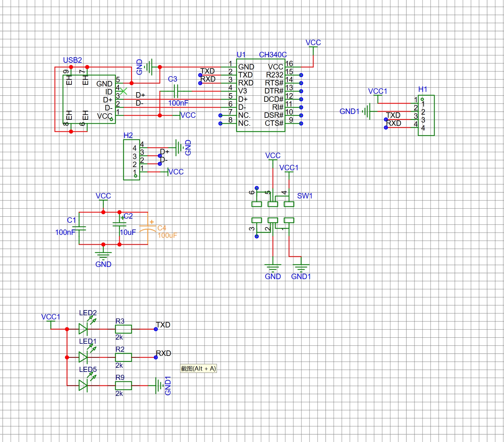
Task: Select the C3 100nF capacitor symbol
Action: pos(175,91)
